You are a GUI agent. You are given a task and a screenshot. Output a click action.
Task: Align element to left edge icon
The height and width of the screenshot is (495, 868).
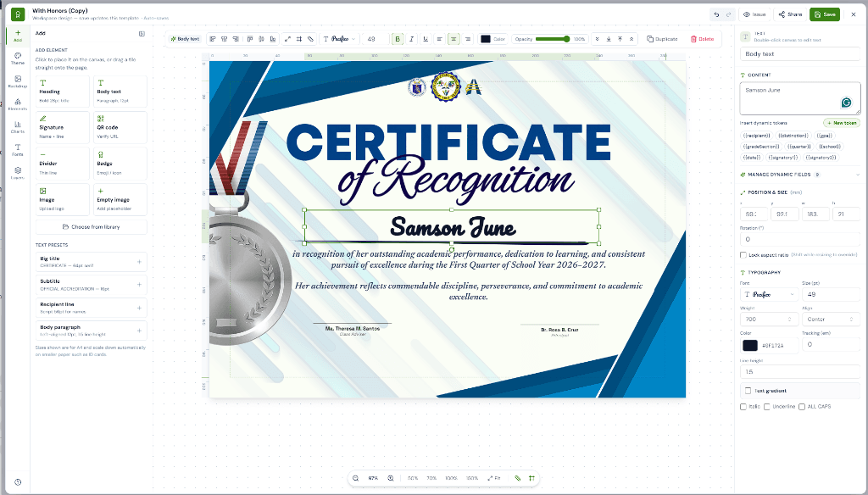point(213,39)
